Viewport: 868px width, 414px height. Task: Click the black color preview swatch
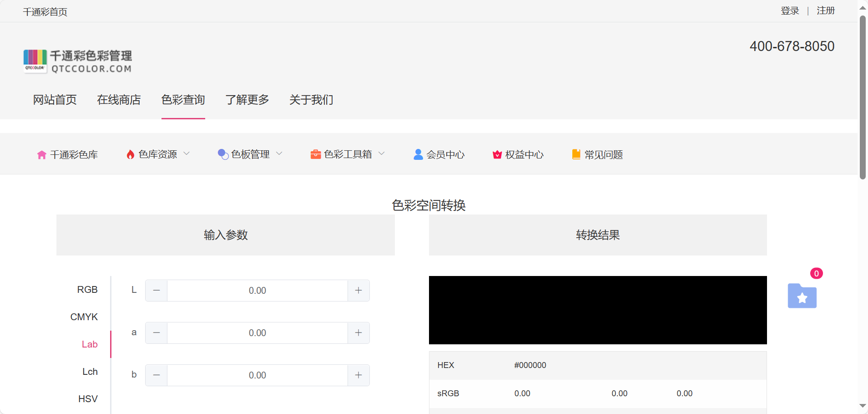click(x=597, y=310)
